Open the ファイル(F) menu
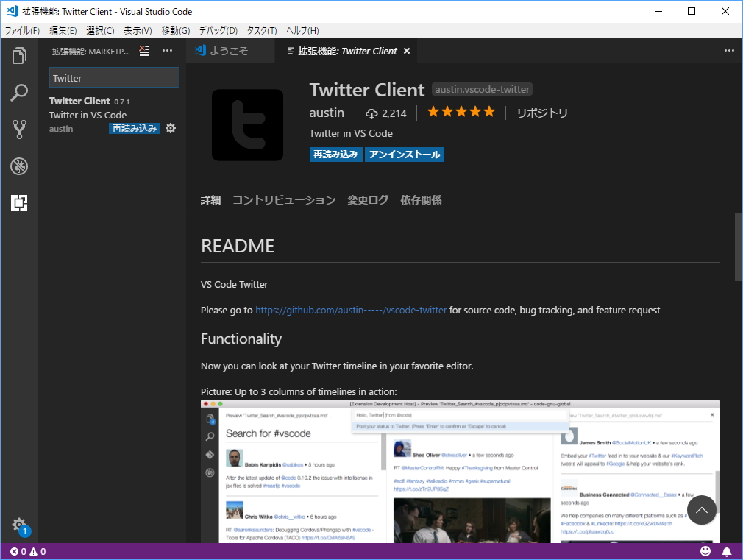Viewport: 743px width, 560px height. tap(22, 31)
